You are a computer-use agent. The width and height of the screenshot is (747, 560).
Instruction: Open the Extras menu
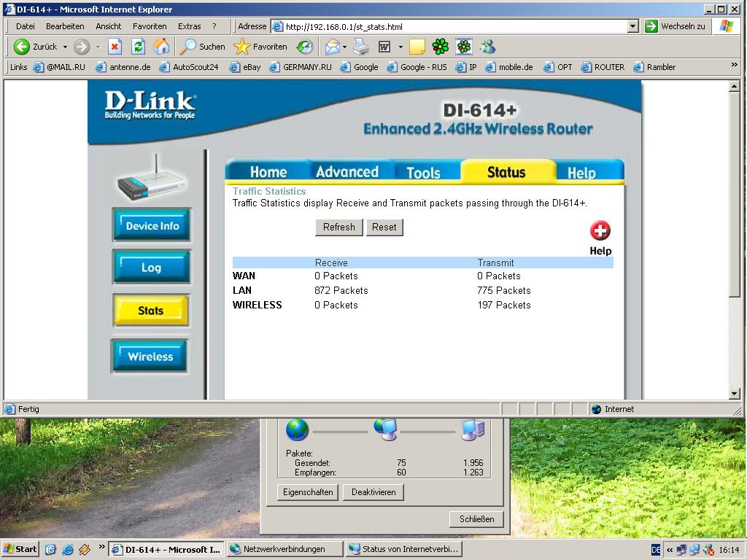coord(189,26)
